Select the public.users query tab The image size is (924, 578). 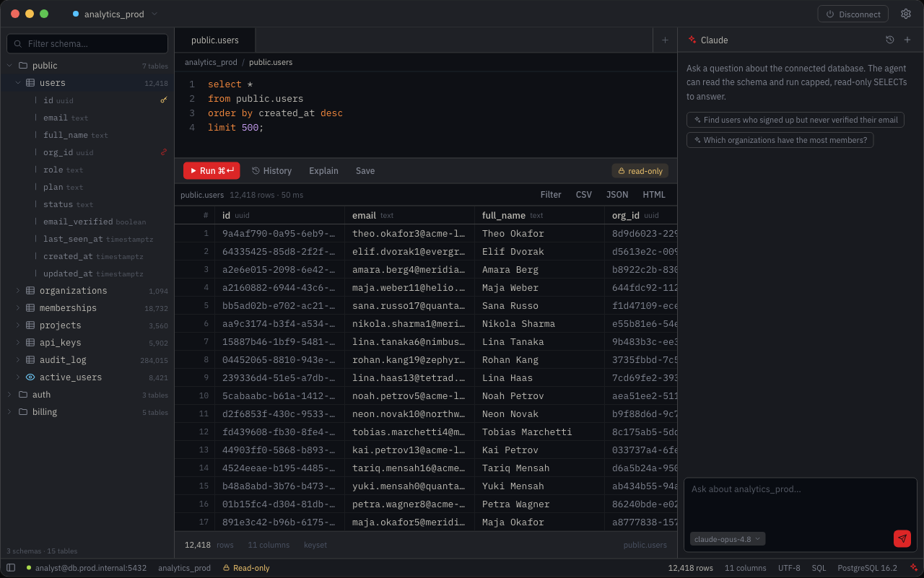tap(215, 40)
